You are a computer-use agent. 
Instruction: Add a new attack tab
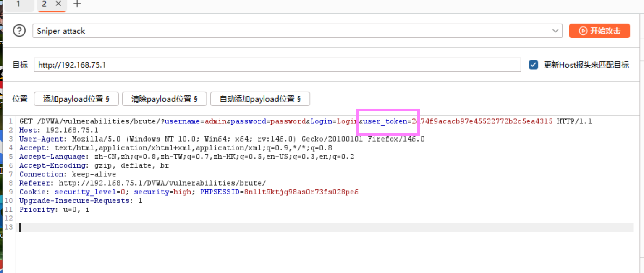tap(77, 4)
